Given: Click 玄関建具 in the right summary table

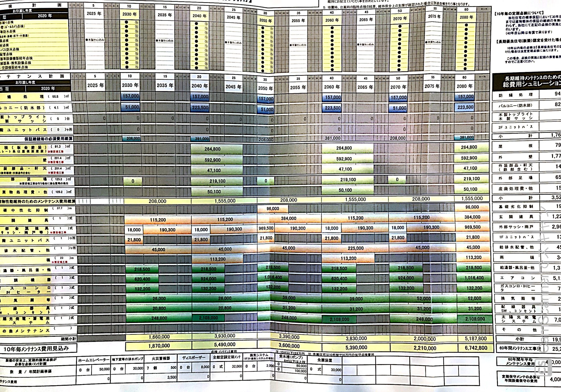Looking at the screenshot, I should click(516, 217).
